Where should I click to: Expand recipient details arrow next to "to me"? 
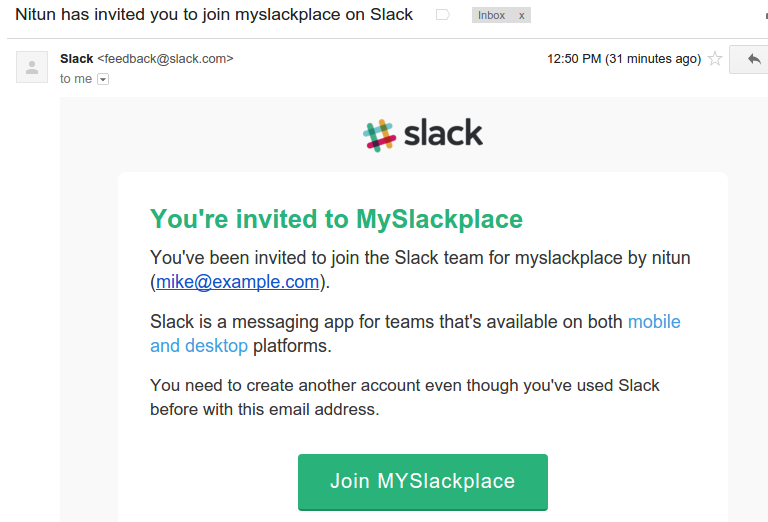[x=102, y=79]
